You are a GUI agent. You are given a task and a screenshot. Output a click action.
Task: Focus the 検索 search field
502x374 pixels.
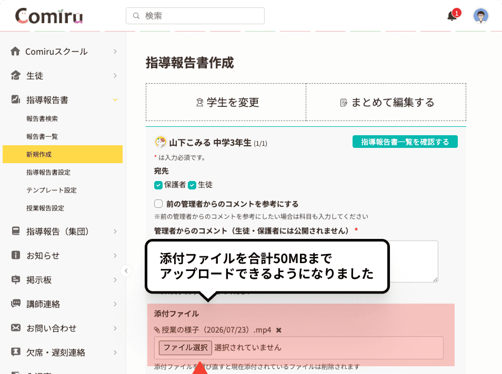195,16
